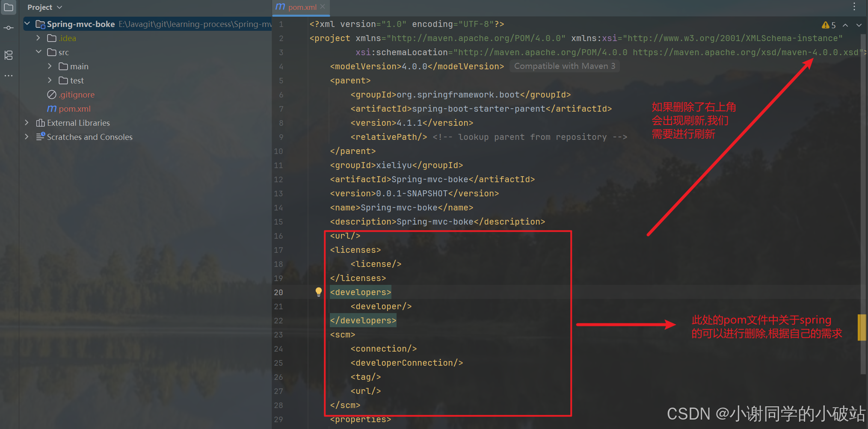The width and height of the screenshot is (868, 429).
Task: Click line number 20 in gutter
Action: pos(278,292)
